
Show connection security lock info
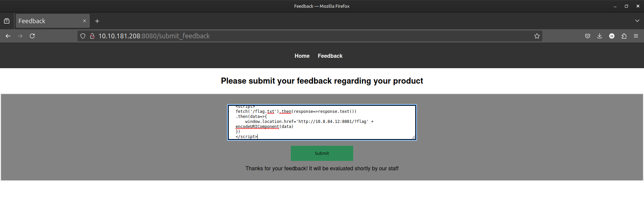pos(92,36)
